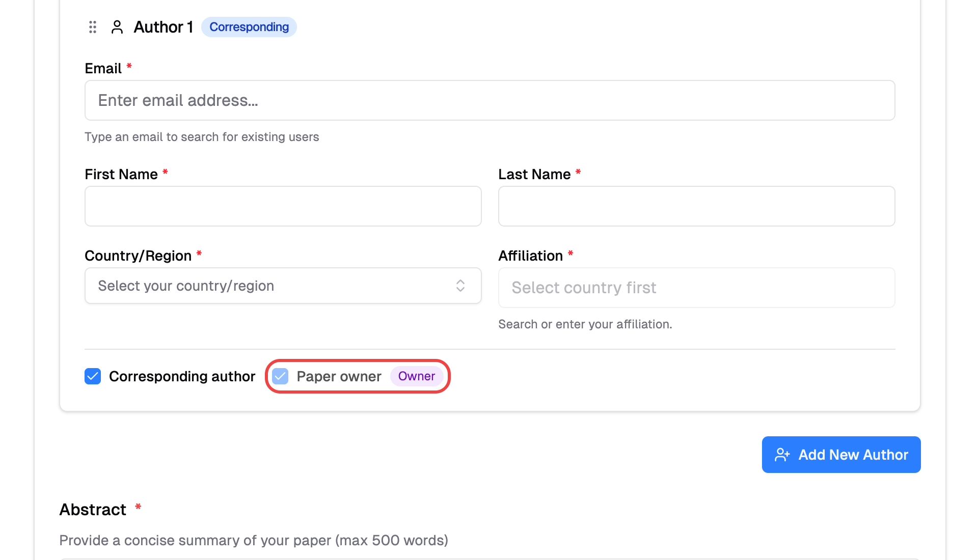Click the Paper owner label text

point(339,376)
